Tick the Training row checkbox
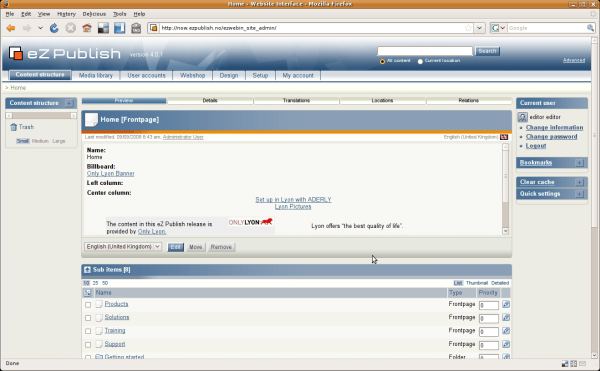The height and width of the screenshot is (371, 600). click(88, 331)
